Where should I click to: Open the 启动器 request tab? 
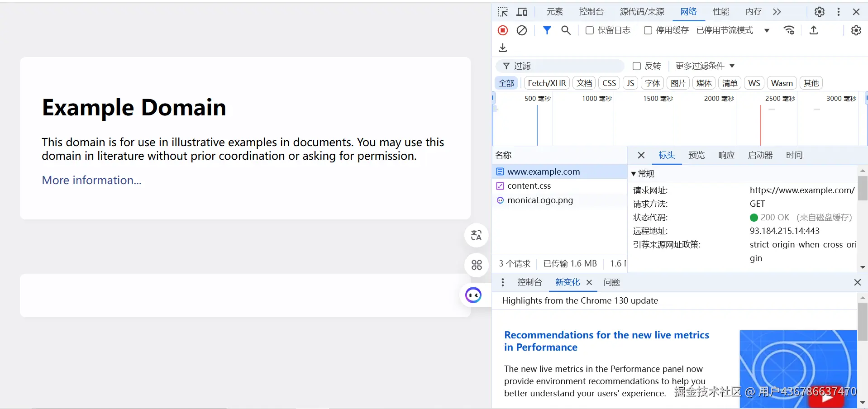click(760, 155)
